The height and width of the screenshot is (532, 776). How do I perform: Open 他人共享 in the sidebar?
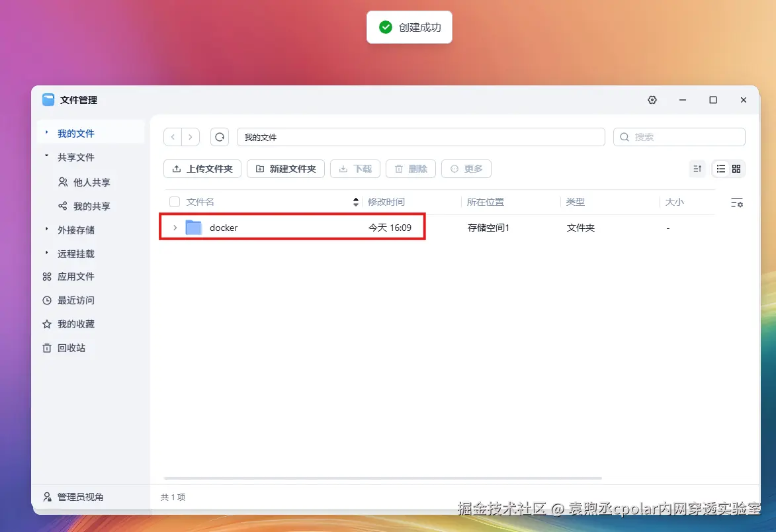pyautogui.click(x=84, y=182)
